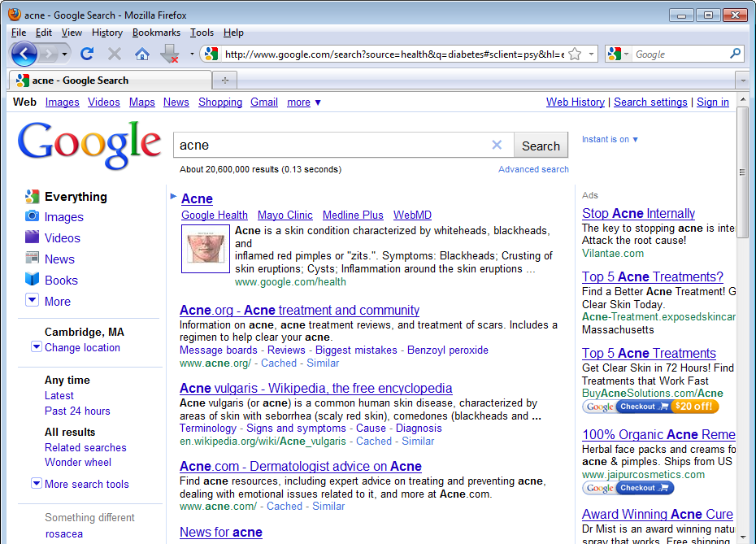Reload the page with the refresh icon
This screenshot has width=756, height=544.
87,54
